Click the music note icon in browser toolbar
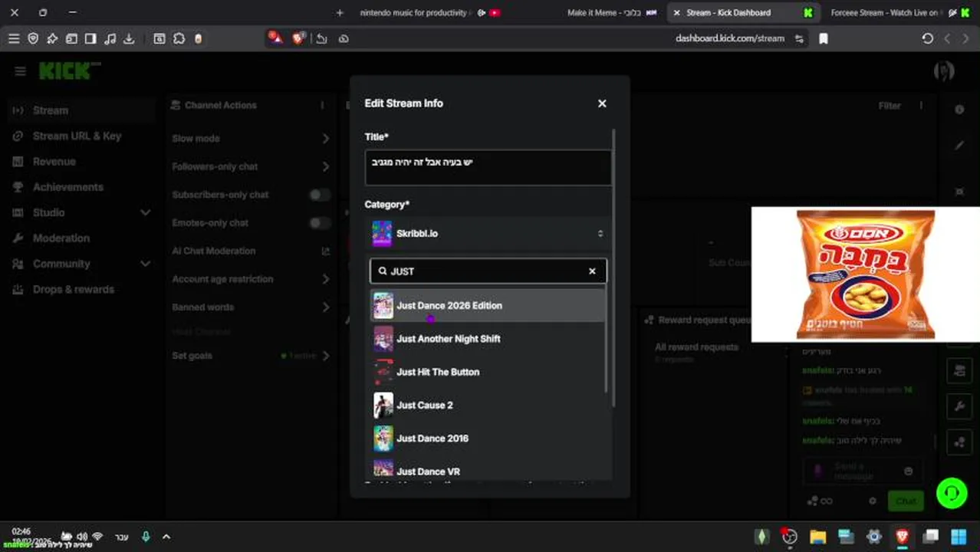This screenshot has width=980, height=552. point(110,38)
